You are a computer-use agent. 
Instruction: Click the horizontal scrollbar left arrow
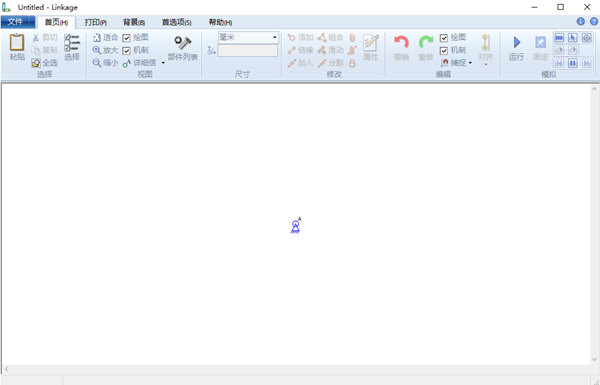[x=6, y=369]
